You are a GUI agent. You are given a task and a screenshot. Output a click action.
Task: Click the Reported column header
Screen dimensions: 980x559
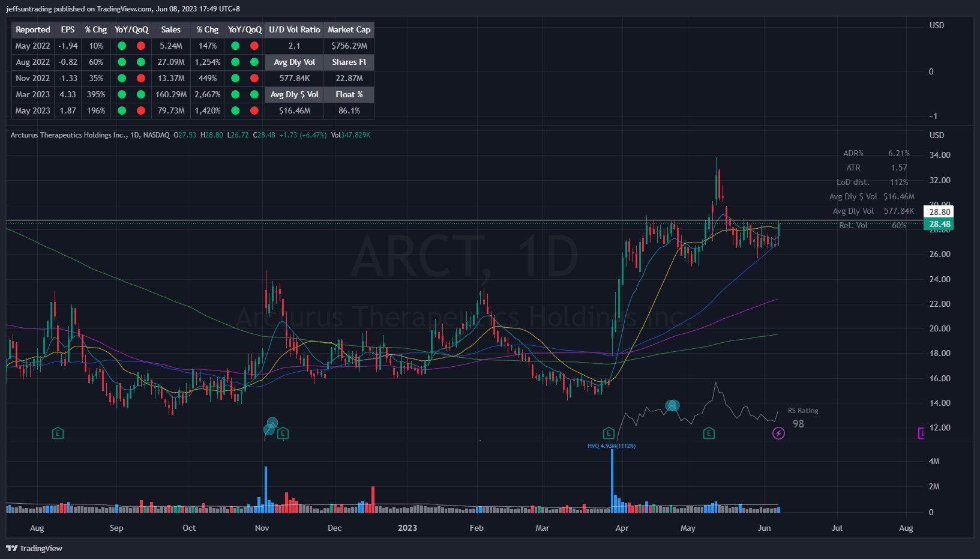click(33, 29)
